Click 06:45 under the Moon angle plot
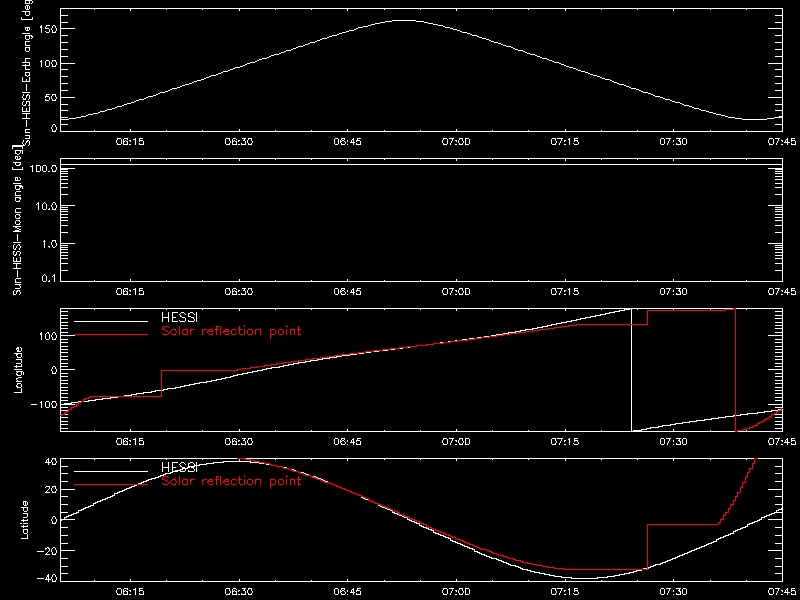The height and width of the screenshot is (600, 800). 347,292
